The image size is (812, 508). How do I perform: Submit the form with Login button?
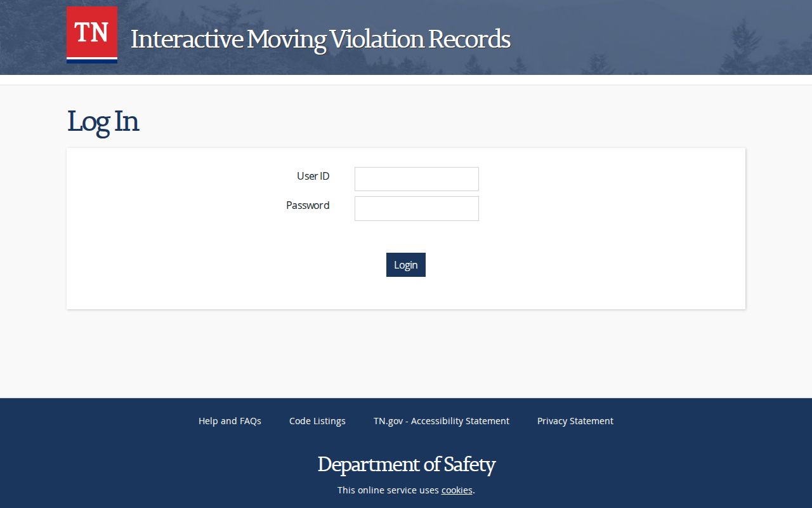(406, 265)
